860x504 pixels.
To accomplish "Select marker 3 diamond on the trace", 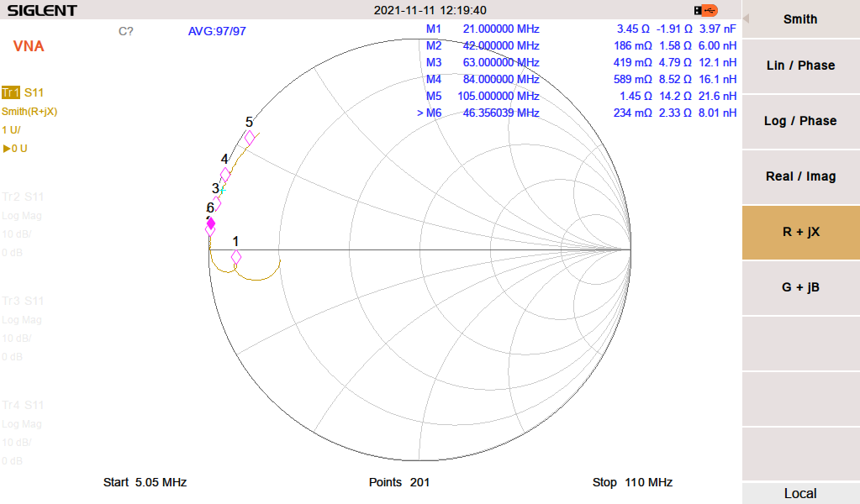I will (x=217, y=203).
